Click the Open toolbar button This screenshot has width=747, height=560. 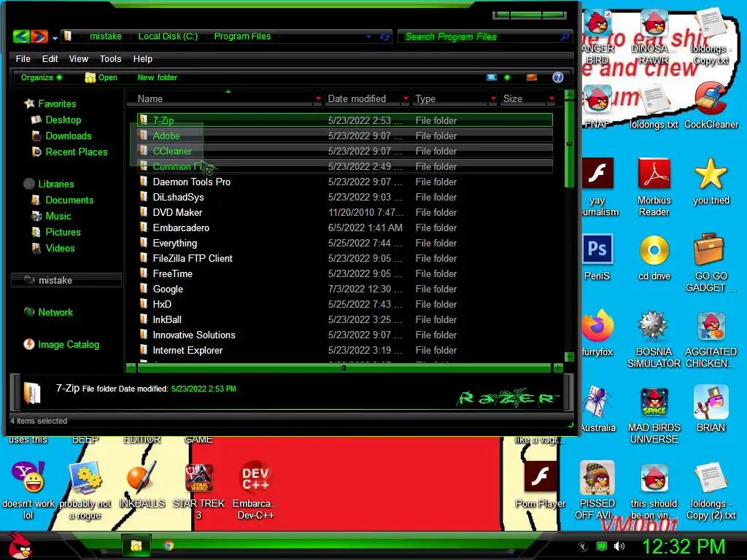[101, 77]
